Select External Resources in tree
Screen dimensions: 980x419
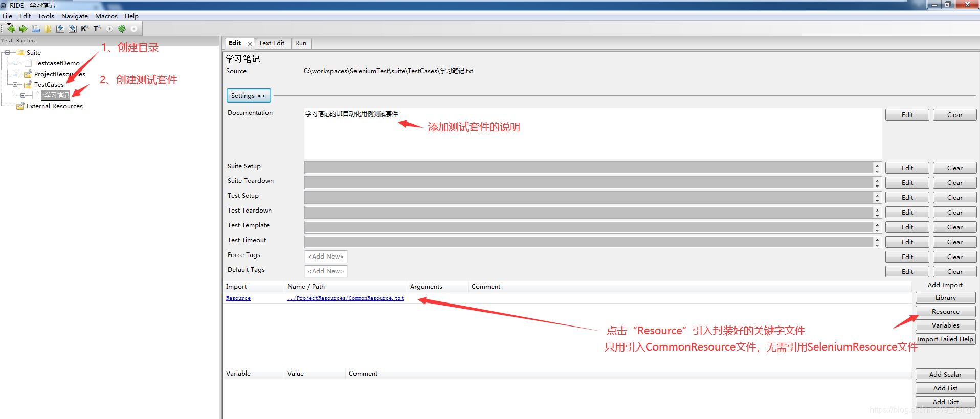pyautogui.click(x=55, y=106)
